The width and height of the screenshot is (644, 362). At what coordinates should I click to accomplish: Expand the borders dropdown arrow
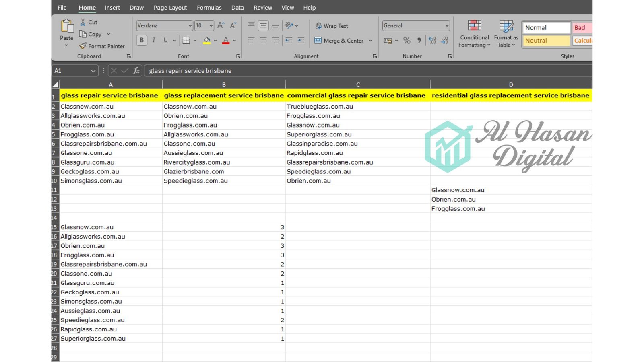[195, 40]
